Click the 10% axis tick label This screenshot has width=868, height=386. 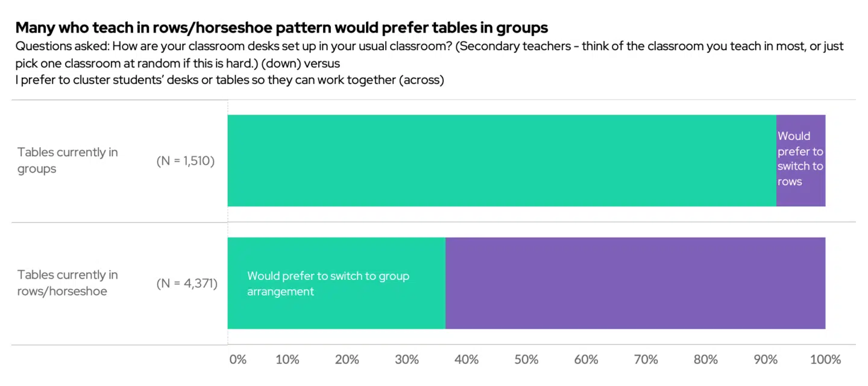(288, 360)
